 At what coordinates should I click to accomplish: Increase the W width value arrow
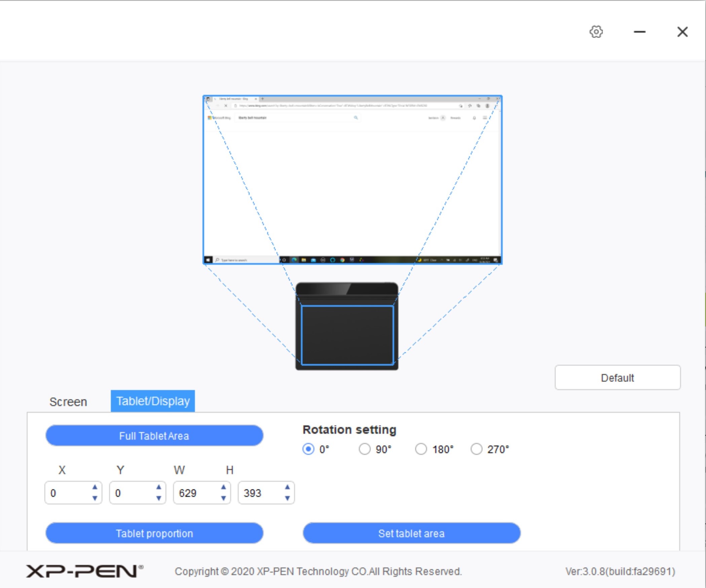pos(223,487)
